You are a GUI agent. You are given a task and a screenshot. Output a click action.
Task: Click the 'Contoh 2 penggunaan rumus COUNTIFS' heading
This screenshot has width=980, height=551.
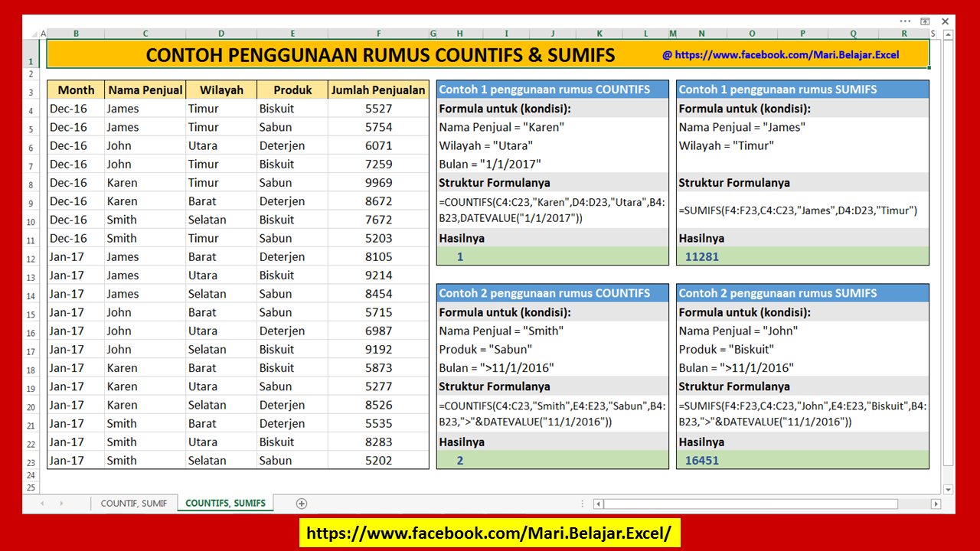point(552,293)
